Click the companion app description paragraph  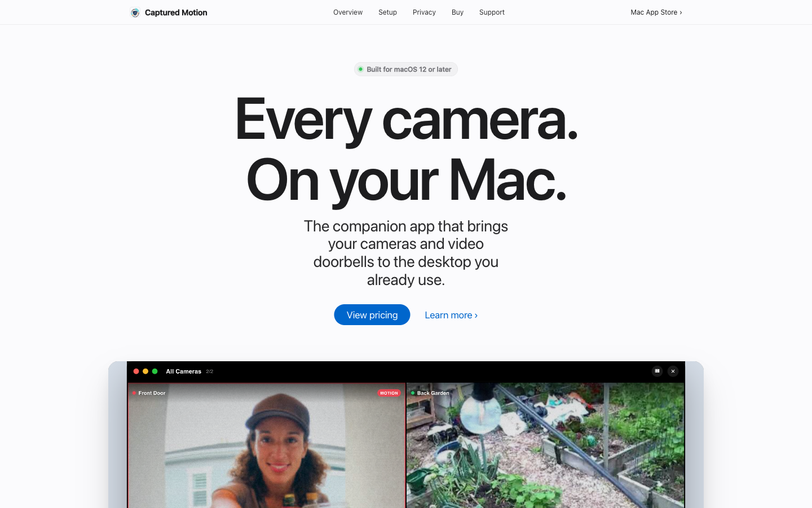[x=406, y=253]
